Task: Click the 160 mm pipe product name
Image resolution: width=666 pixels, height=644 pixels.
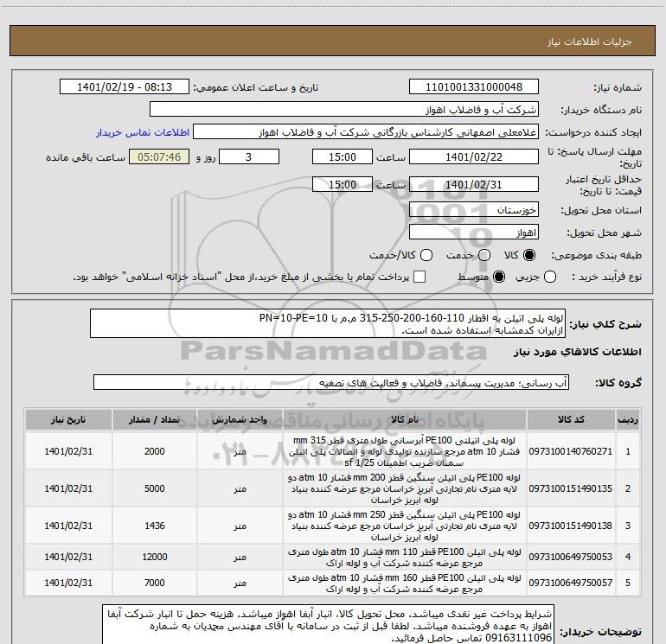Action: (x=405, y=583)
